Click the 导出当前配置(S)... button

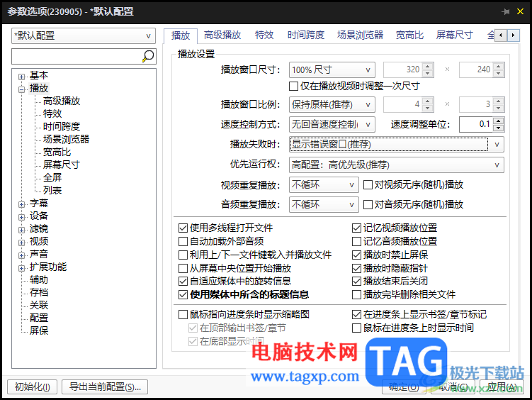pyautogui.click(x=105, y=387)
